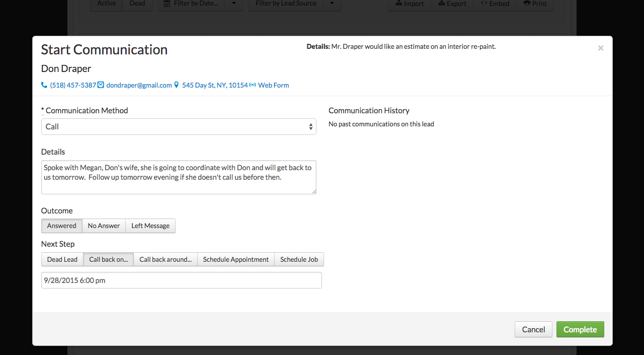Click the arrow next to Filter by Date
This screenshot has height=355, width=644.
233,4
